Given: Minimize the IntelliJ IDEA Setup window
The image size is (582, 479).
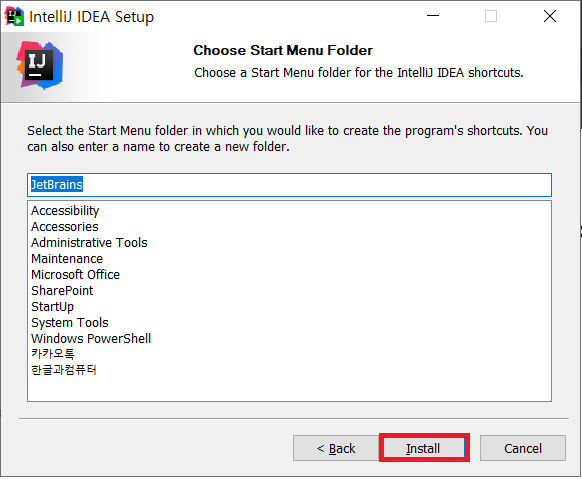Looking at the screenshot, I should coord(433,16).
